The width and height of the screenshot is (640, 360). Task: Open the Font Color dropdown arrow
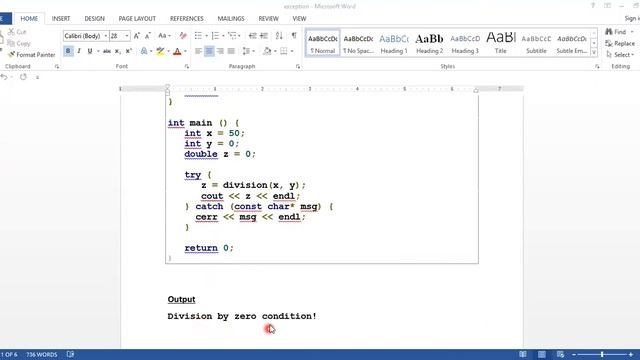tap(185, 51)
